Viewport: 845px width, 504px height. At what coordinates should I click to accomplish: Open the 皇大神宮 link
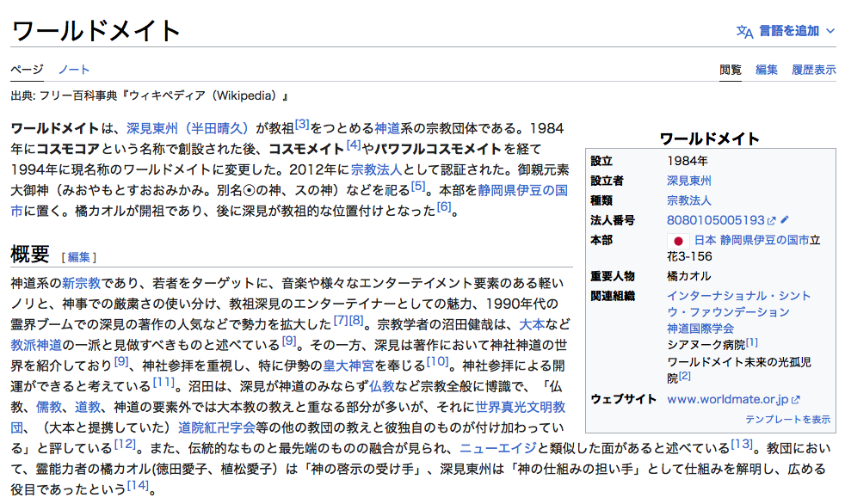click(x=348, y=366)
